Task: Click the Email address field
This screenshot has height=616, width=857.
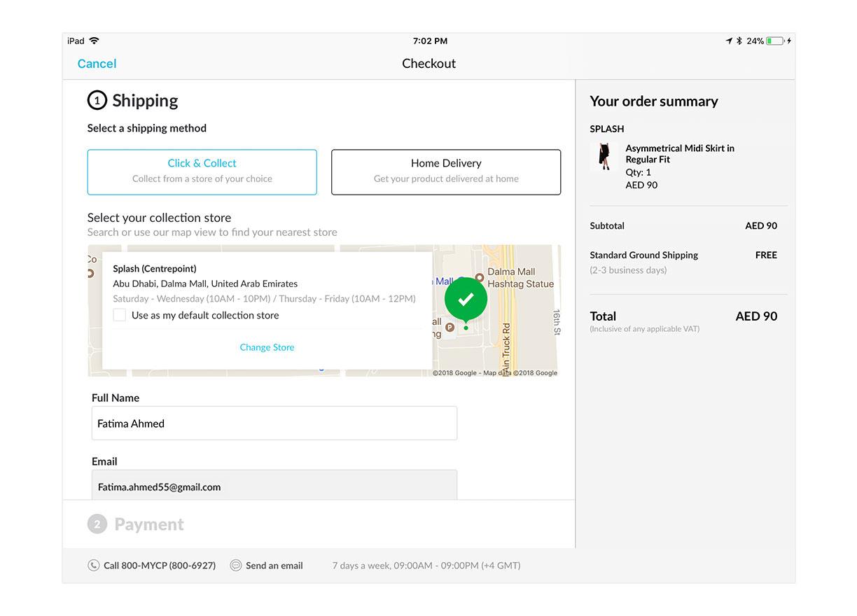Action: click(273, 486)
